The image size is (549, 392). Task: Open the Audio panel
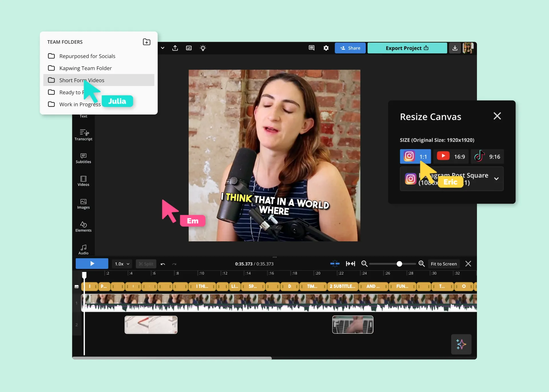pos(83,249)
